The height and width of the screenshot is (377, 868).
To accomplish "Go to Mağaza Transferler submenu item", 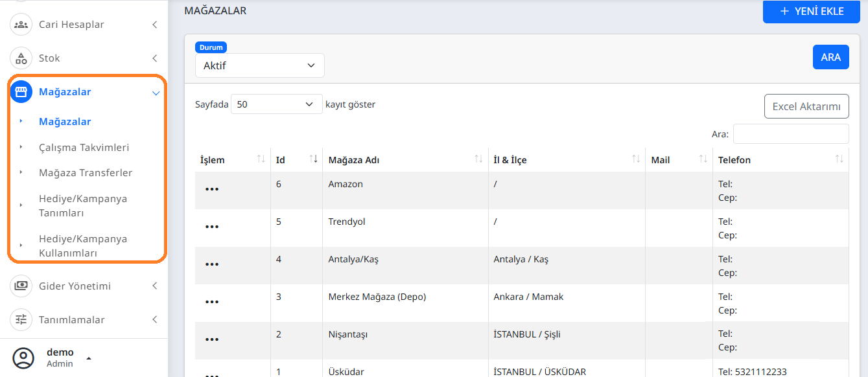I will [x=85, y=173].
